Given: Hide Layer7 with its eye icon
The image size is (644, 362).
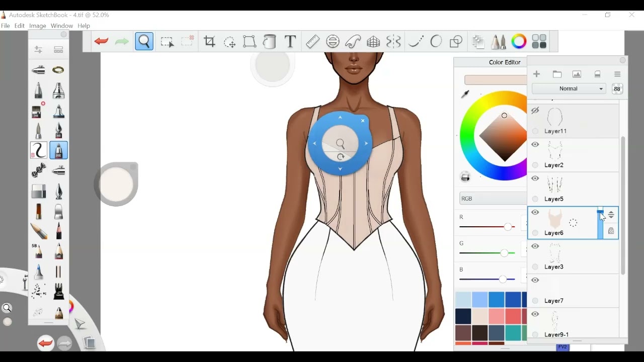Looking at the screenshot, I should tap(535, 280).
